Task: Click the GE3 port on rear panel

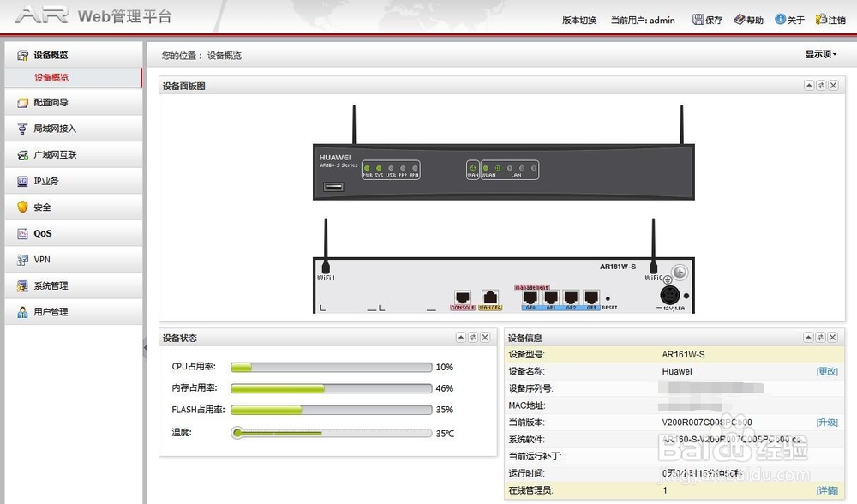Action: click(x=592, y=300)
